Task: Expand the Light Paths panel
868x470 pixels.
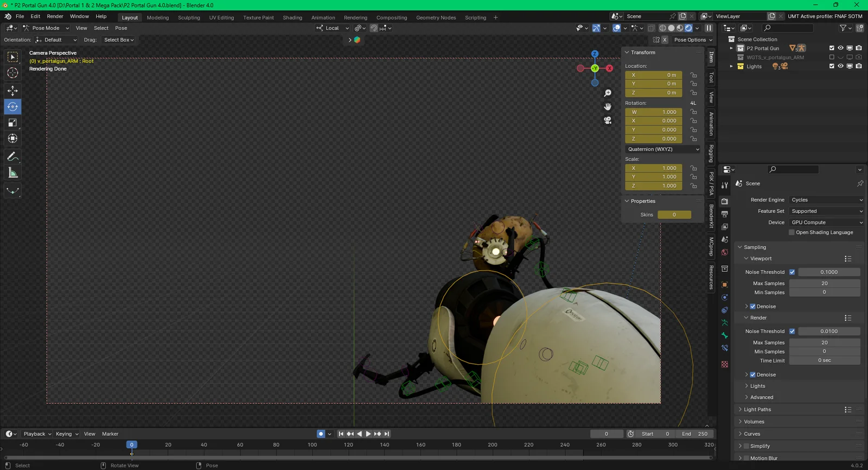Action: (757, 410)
